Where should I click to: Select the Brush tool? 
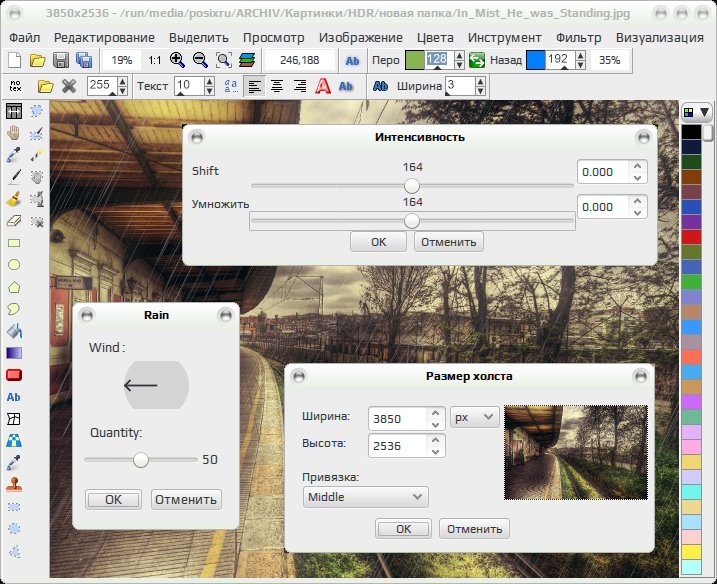[14, 199]
